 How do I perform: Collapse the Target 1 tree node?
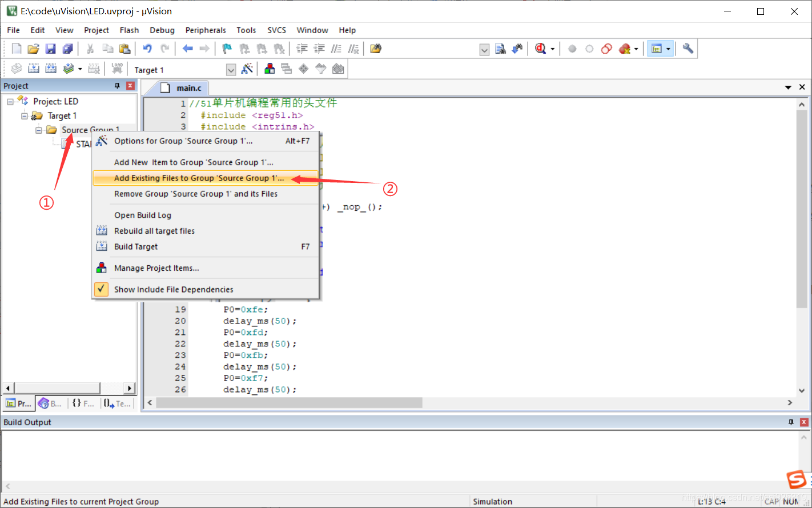pyautogui.click(x=24, y=116)
